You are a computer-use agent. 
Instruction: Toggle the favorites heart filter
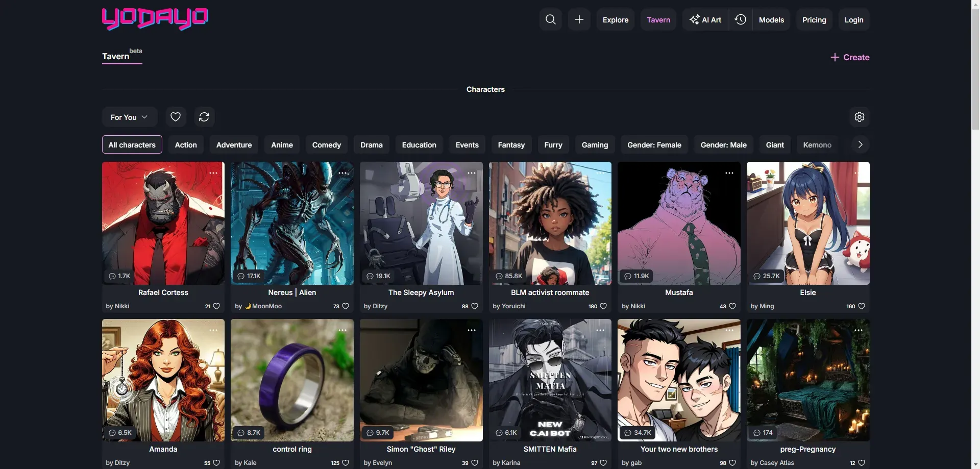click(176, 117)
